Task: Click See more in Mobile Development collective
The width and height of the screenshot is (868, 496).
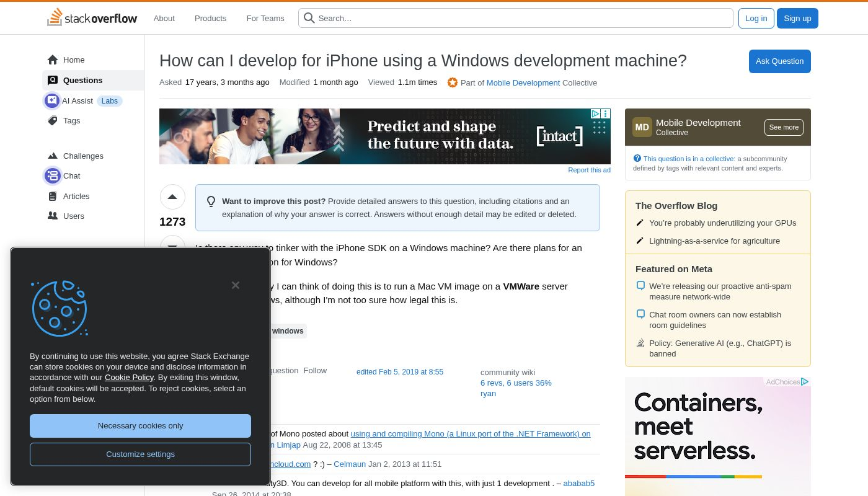Action: [784, 127]
